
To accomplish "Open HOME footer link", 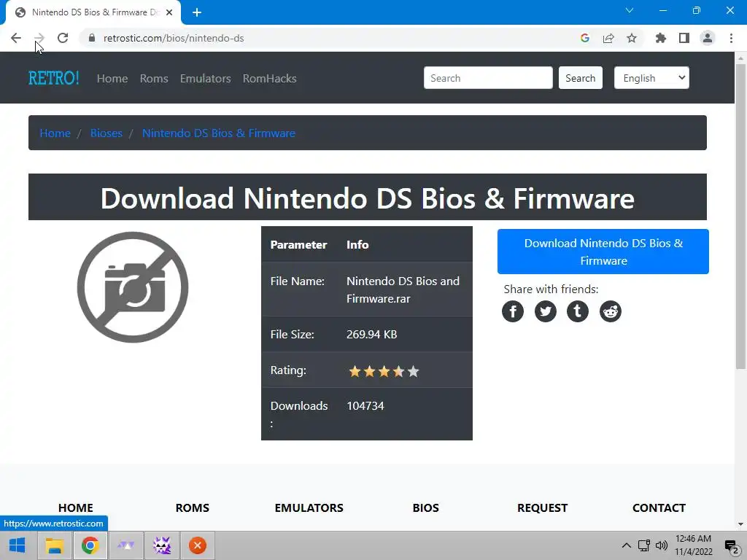I will 76,507.
